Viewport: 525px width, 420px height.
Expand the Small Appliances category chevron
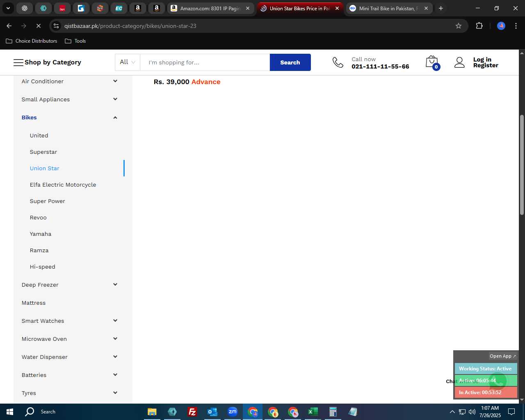click(x=115, y=99)
